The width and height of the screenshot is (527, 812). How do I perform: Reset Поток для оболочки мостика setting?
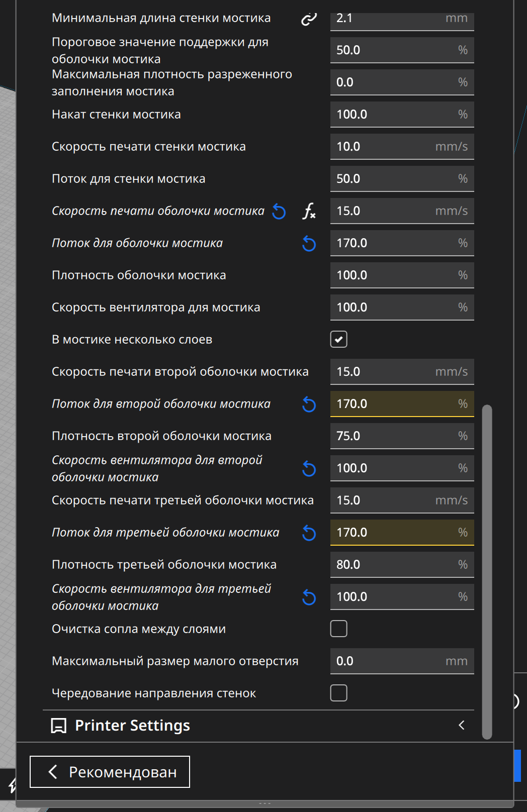[309, 244]
